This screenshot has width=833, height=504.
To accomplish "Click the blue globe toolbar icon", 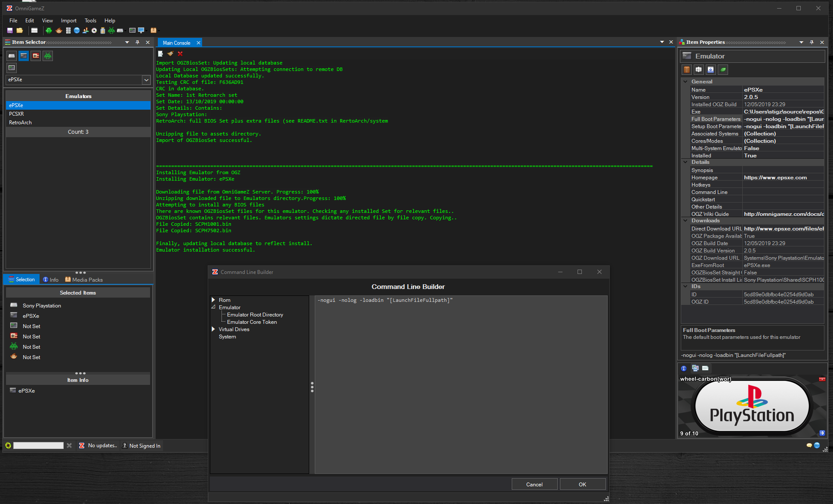I will pyautogui.click(x=77, y=31).
